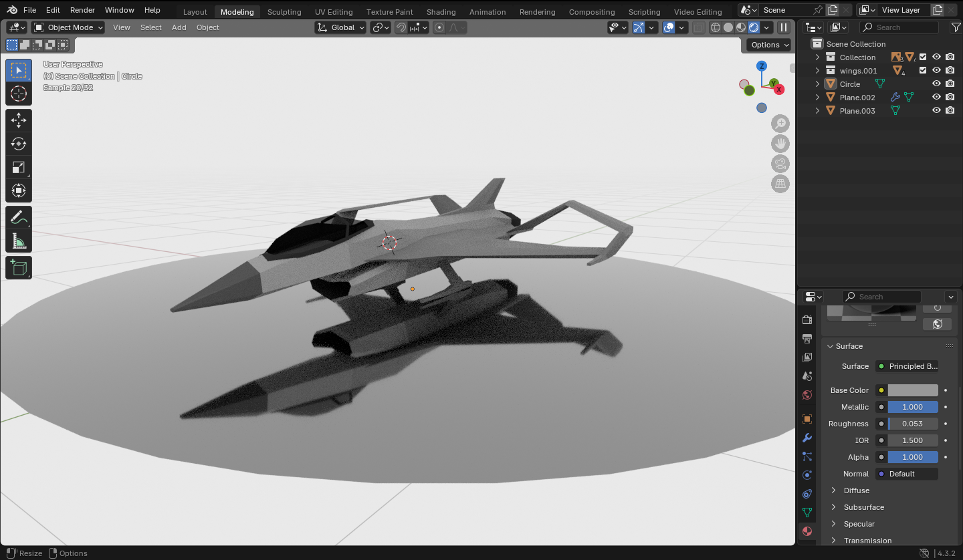This screenshot has width=963, height=560.
Task: Open Particles properties tab
Action: [x=807, y=456]
